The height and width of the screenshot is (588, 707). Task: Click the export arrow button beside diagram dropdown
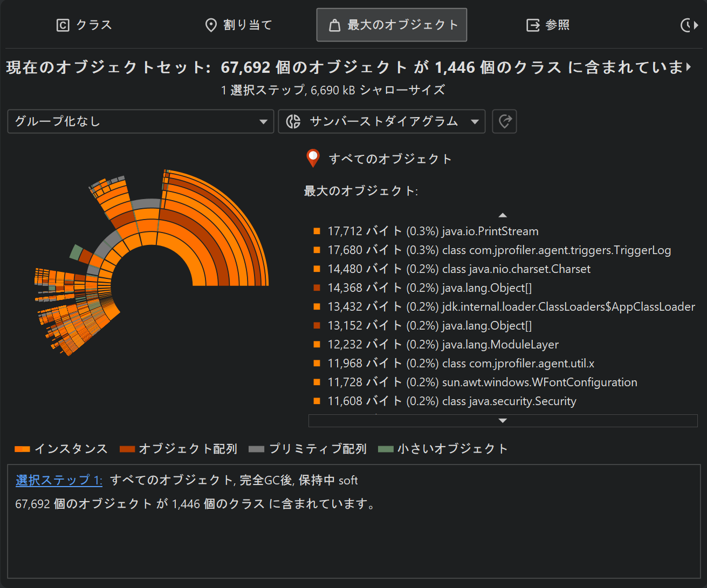[504, 121]
